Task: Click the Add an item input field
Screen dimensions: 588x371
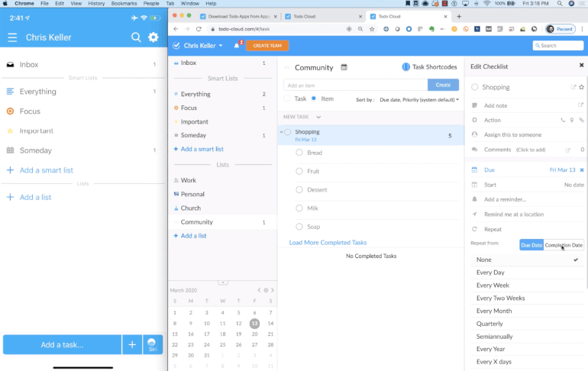Action: pyautogui.click(x=356, y=85)
